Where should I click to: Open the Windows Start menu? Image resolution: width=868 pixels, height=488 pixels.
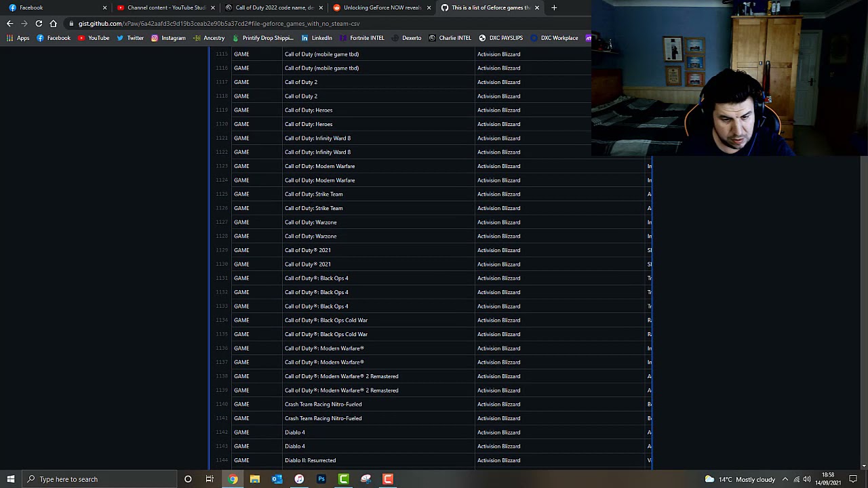(10, 479)
